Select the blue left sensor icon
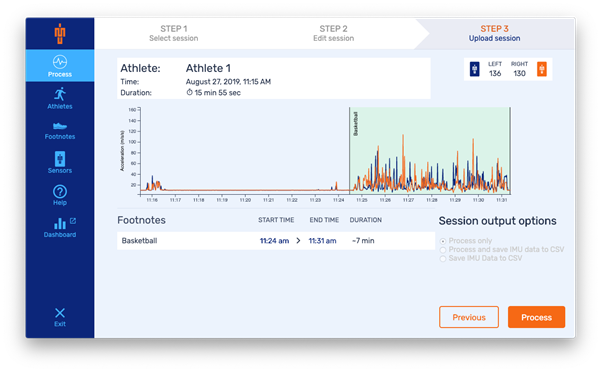The height and width of the screenshot is (372, 601). pos(475,69)
